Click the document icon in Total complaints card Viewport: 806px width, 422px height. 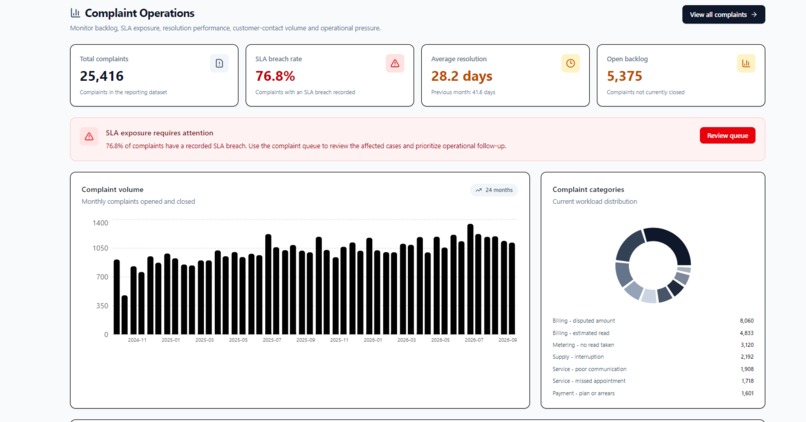coord(219,63)
